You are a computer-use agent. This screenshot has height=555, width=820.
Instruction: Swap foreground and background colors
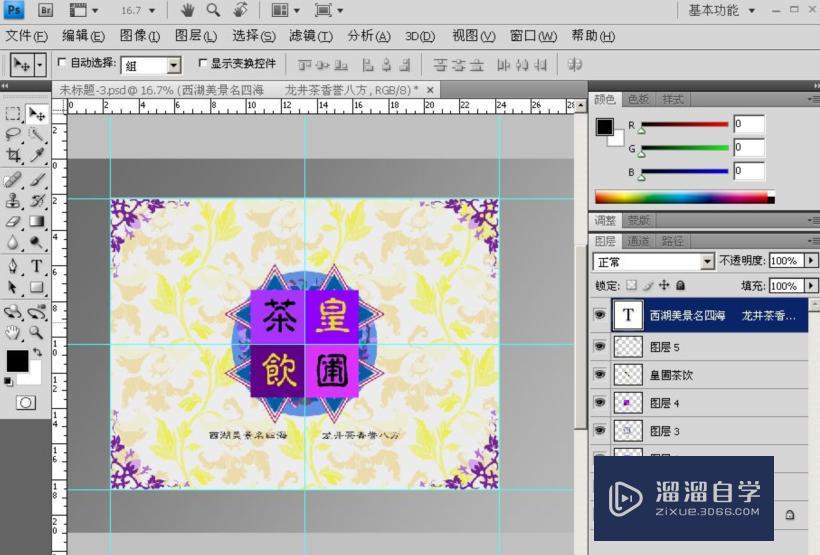tap(37, 352)
